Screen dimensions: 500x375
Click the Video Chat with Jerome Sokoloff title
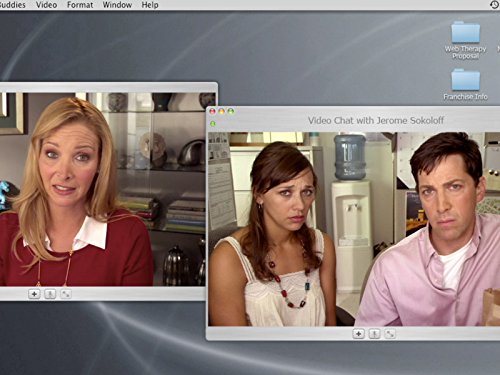pyautogui.click(x=376, y=120)
